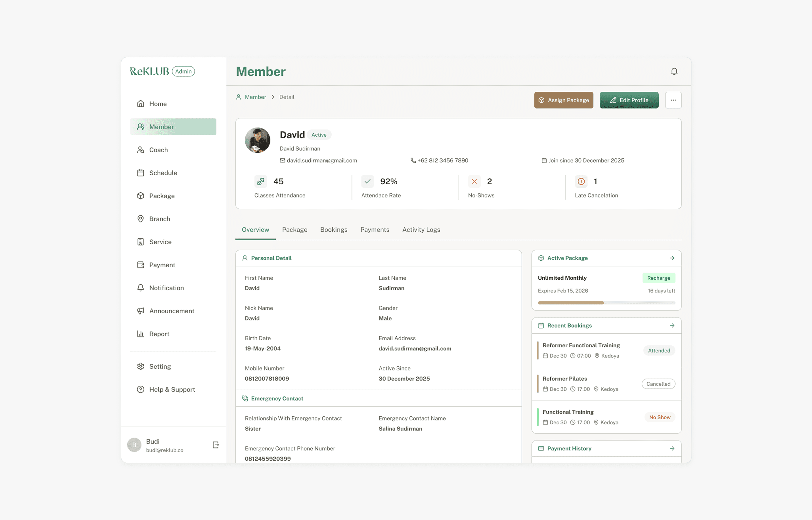Expand Recent Bookings via arrow icon
Screen dimensions: 812x520
[x=672, y=326]
